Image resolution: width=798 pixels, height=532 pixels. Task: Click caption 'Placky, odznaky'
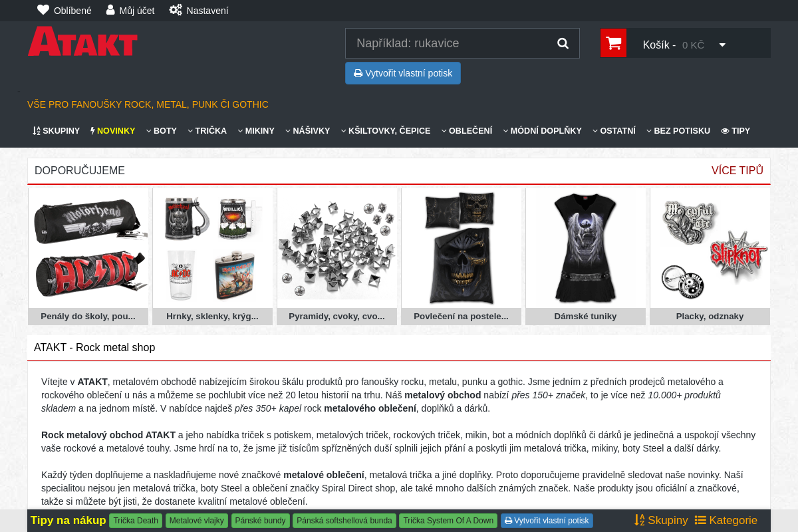710,317
